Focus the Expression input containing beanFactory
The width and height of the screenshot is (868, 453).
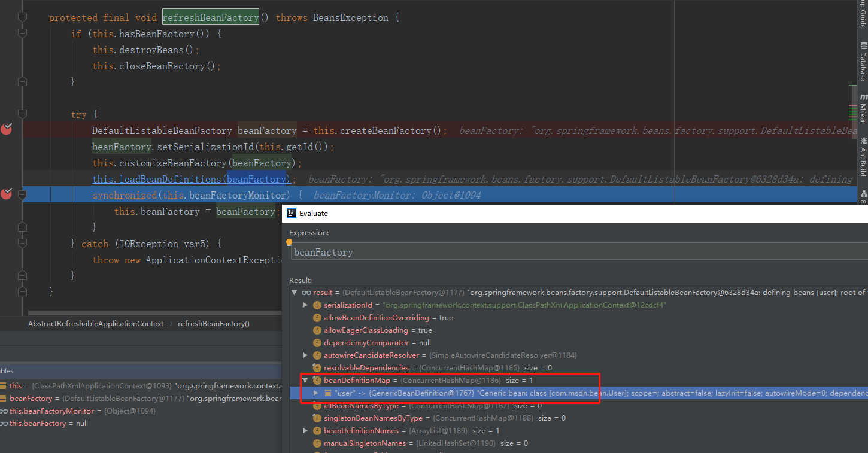[x=579, y=253]
